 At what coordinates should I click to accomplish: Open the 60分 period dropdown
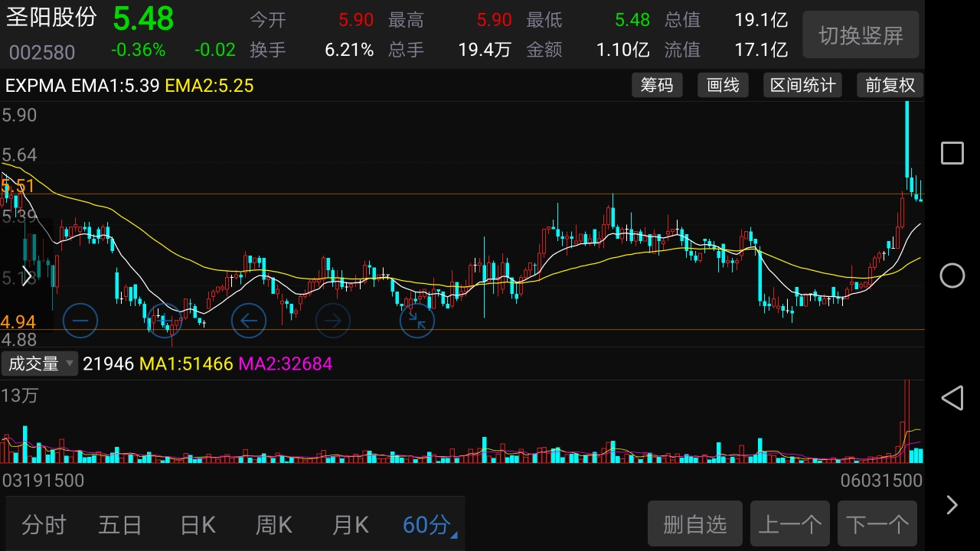430,525
